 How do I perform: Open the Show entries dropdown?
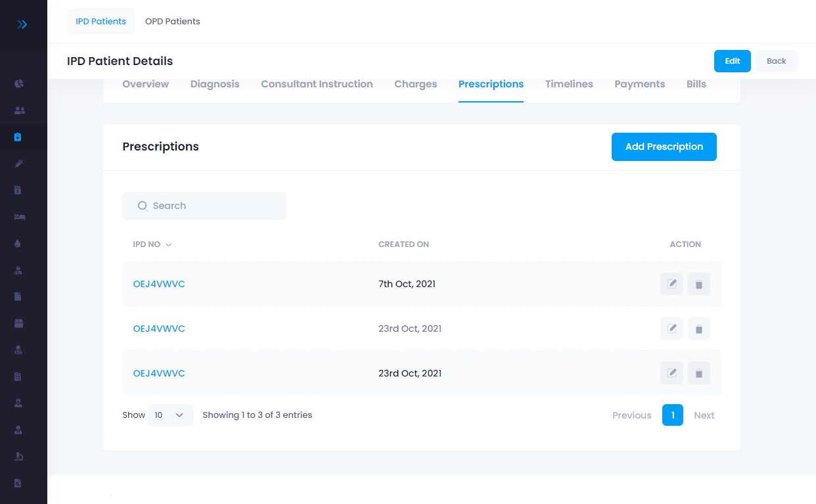(x=170, y=415)
